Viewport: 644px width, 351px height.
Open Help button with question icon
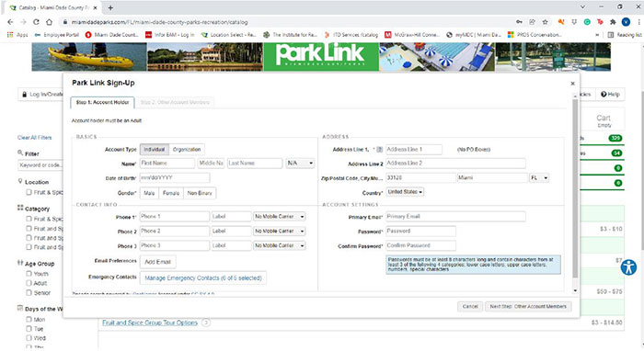610,95
